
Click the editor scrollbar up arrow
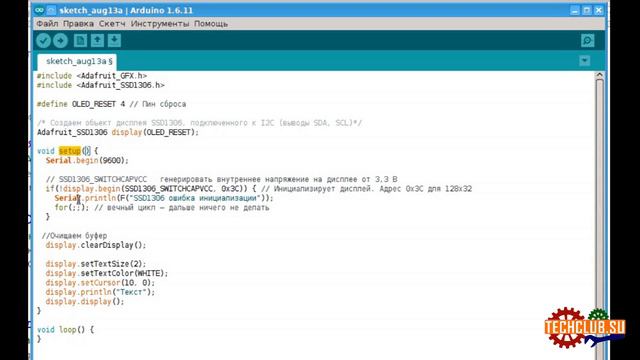point(599,75)
